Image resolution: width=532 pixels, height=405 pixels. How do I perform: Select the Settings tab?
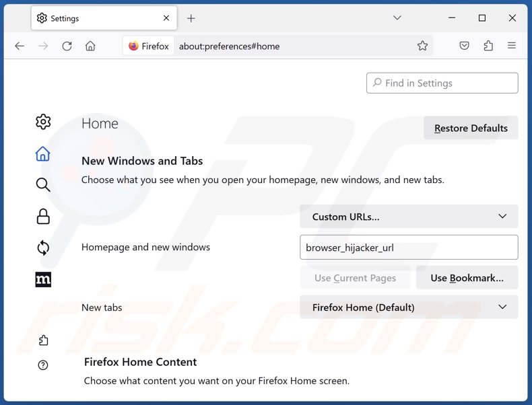104,18
